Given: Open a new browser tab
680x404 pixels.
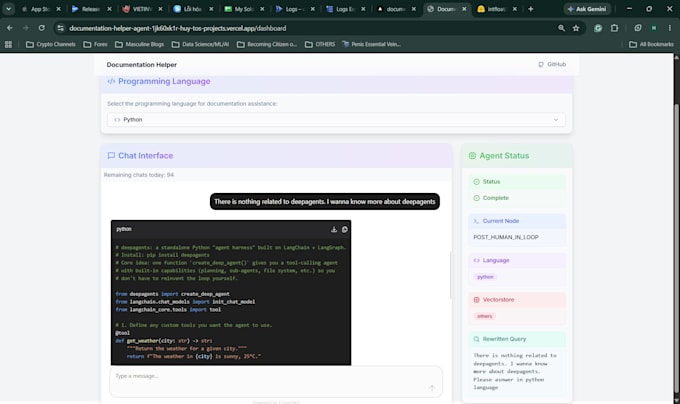Looking at the screenshot, I should point(531,9).
